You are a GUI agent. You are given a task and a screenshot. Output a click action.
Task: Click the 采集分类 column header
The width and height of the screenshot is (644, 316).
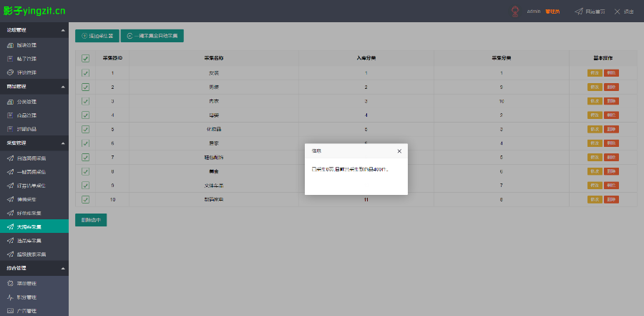501,59
